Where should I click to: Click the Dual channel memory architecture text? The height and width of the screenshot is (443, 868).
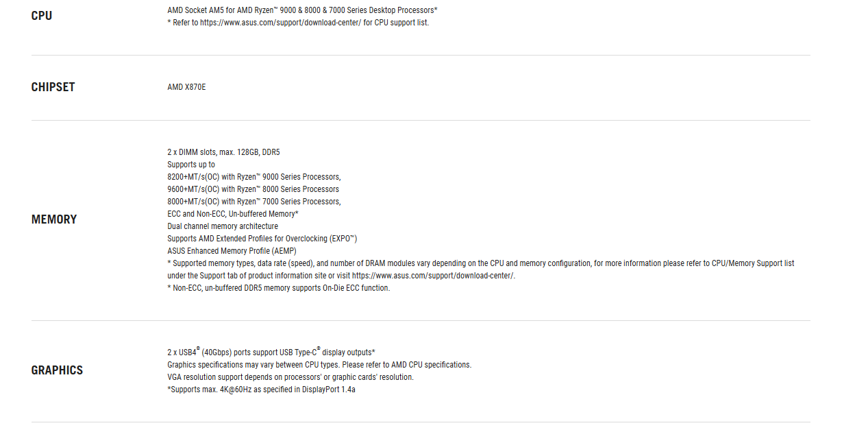[223, 226]
